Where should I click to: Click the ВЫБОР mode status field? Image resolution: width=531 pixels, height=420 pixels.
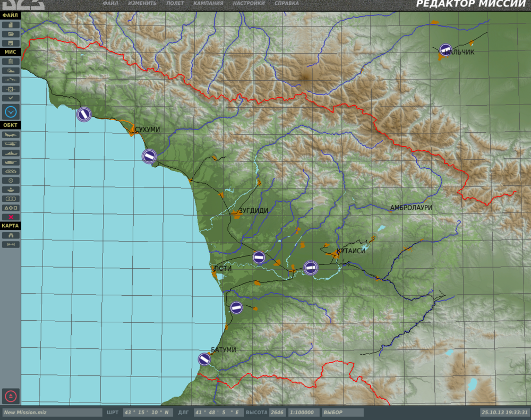coord(342,412)
